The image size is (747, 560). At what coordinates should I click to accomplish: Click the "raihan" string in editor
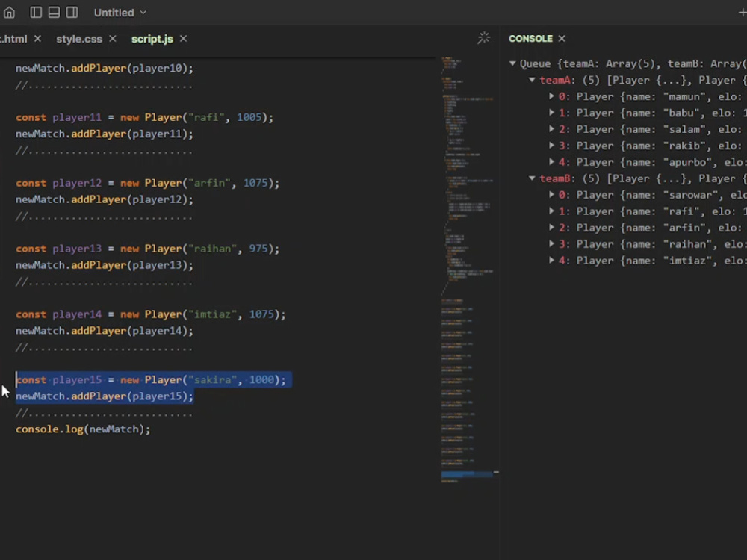point(212,249)
